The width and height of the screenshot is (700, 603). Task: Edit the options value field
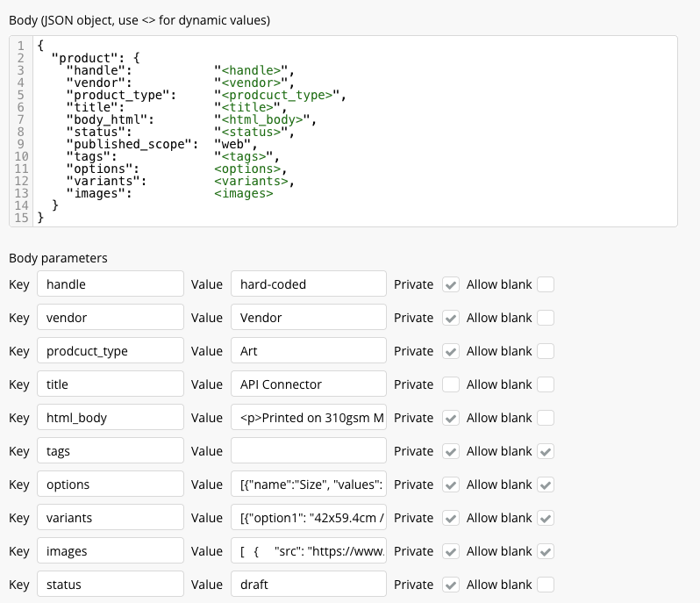(308, 485)
